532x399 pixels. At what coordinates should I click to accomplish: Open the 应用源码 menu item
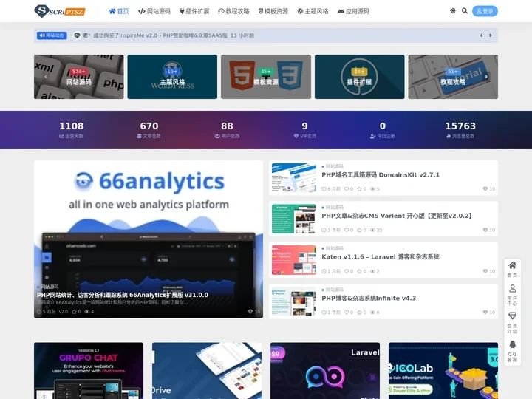pyautogui.click(x=353, y=11)
